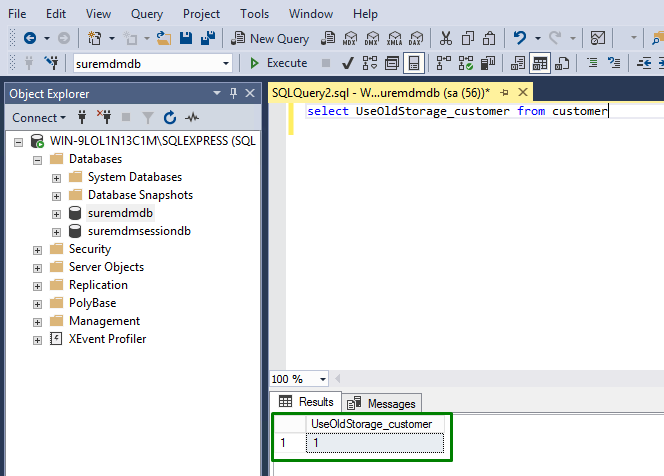Select the XEvent Profiler node

[x=108, y=339]
